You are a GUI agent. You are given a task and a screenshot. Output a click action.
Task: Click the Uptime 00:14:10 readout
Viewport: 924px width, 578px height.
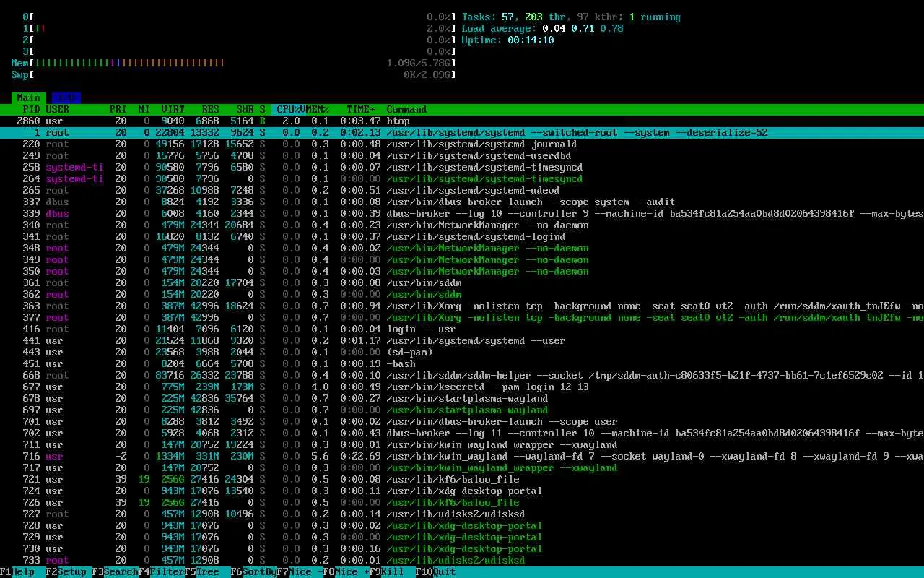point(507,40)
